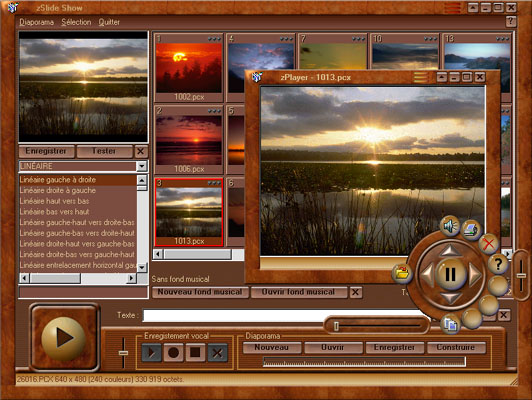Click Nouveau fond musical
Image resolution: width=532 pixels, height=400 pixels.
coord(200,292)
